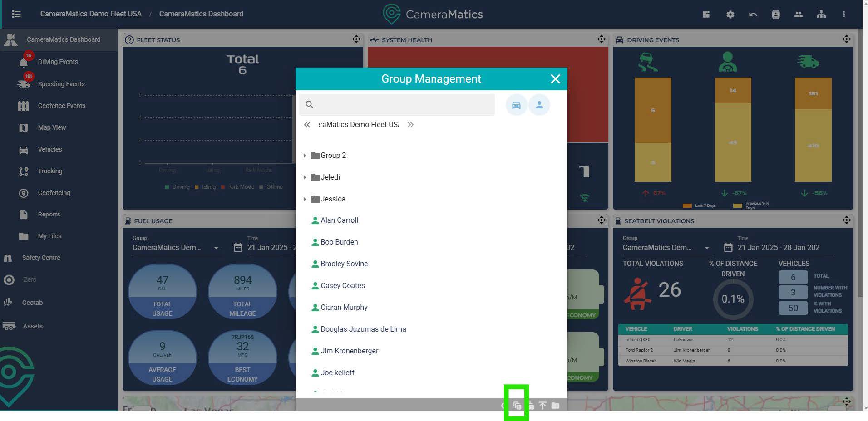Screen dimensions: 868x421
Task: Toggle the hamburger sidebar menu
Action: click(x=16, y=14)
